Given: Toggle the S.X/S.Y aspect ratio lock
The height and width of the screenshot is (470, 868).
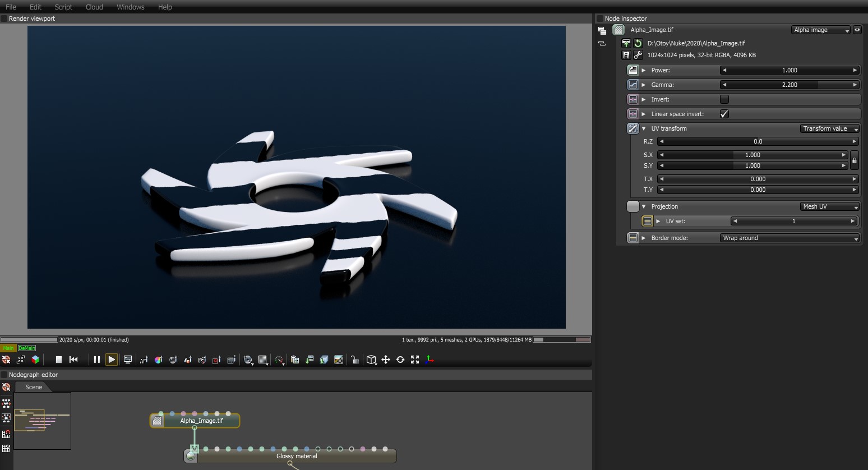Looking at the screenshot, I should [x=855, y=160].
